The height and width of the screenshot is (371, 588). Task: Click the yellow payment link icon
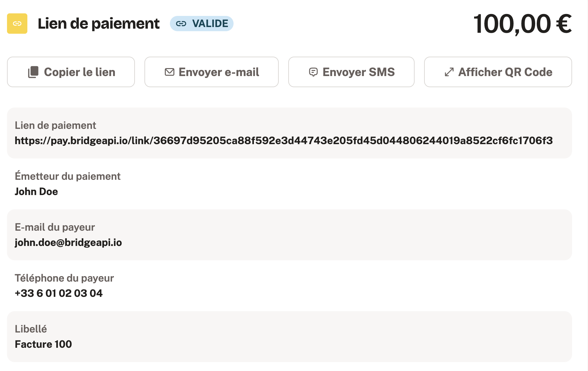click(17, 24)
